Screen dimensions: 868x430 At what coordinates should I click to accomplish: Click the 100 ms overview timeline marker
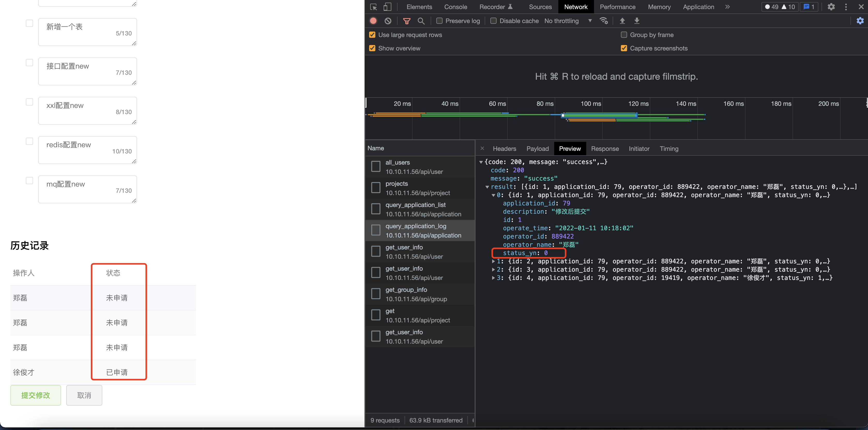pyautogui.click(x=591, y=104)
